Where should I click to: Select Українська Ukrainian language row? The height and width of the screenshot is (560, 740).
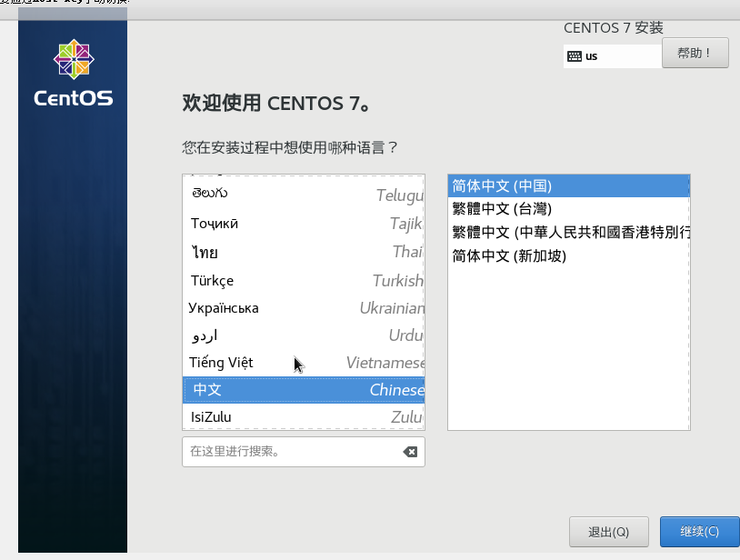[304, 308]
